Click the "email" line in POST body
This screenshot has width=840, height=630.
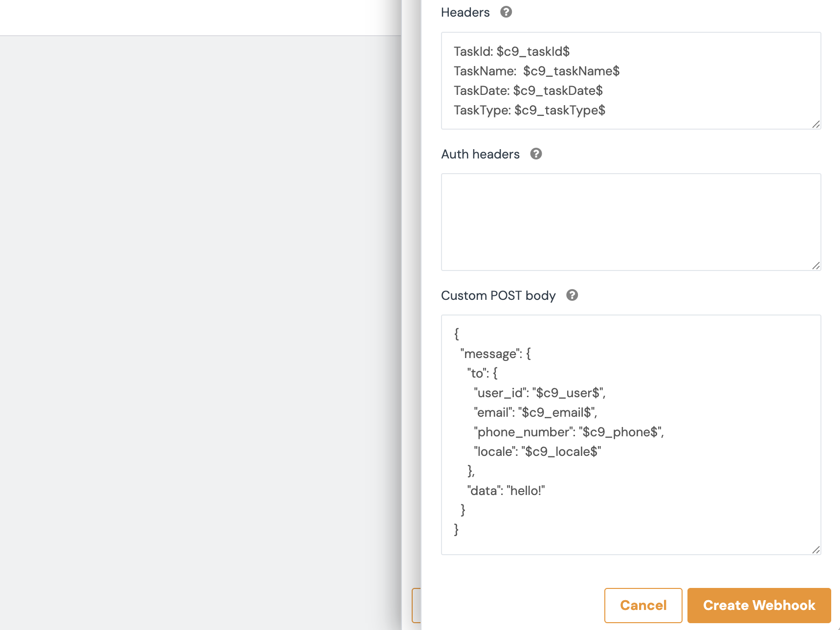[535, 413]
